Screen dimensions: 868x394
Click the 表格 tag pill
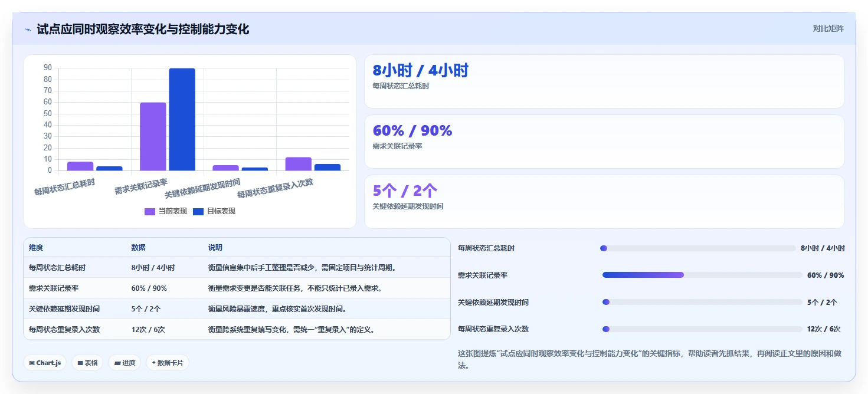[x=87, y=363]
